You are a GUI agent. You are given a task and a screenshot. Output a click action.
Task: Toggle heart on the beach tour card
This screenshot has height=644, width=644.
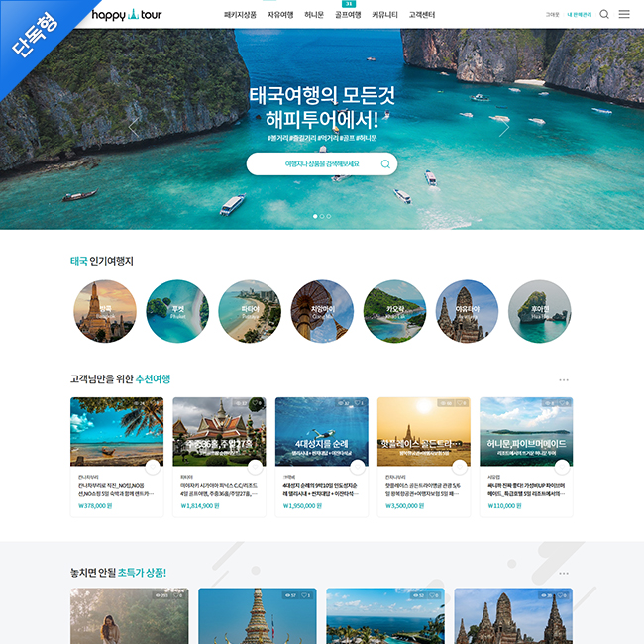pos(153,467)
